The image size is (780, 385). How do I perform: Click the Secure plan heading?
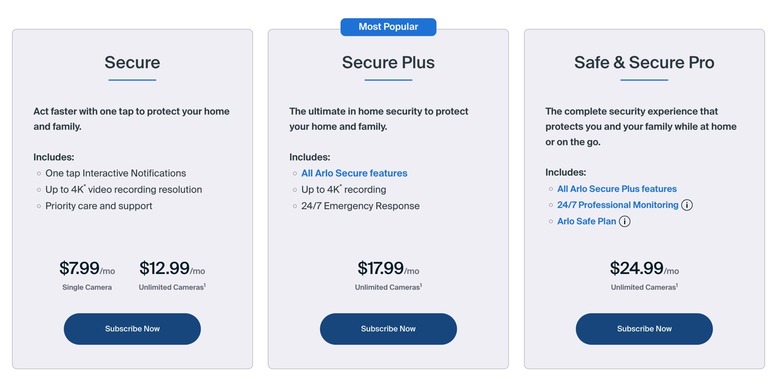pyautogui.click(x=132, y=63)
